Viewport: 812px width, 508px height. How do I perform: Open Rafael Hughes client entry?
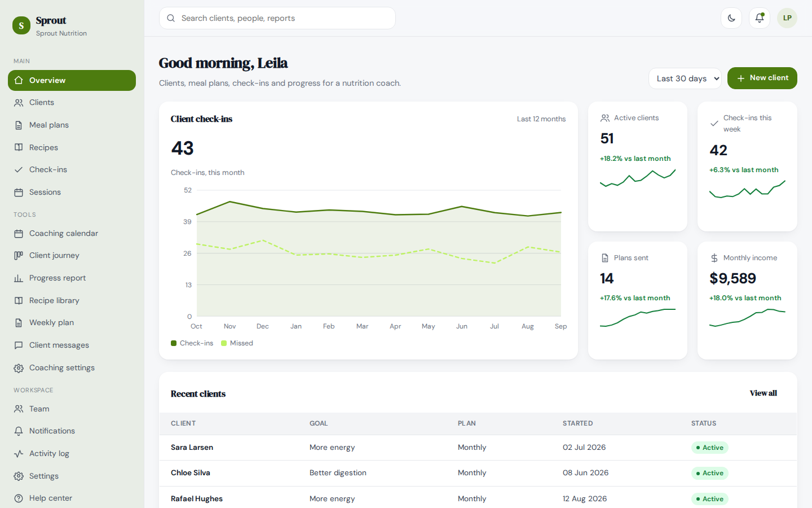(x=478, y=499)
